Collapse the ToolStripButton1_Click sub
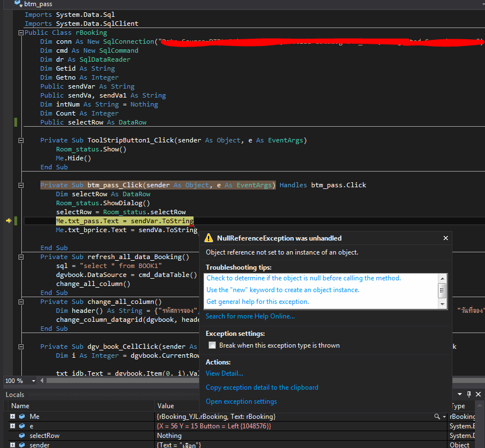This screenshot has height=448, width=485. point(21,140)
